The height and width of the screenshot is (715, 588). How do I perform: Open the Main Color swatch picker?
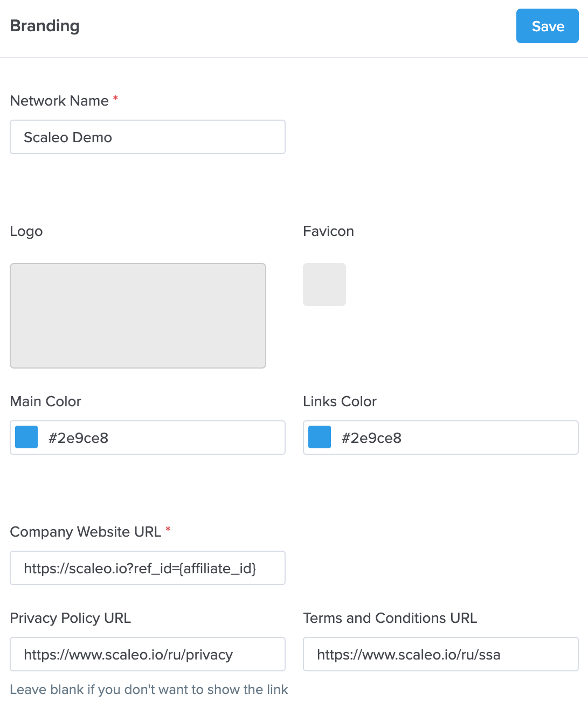[26, 437]
